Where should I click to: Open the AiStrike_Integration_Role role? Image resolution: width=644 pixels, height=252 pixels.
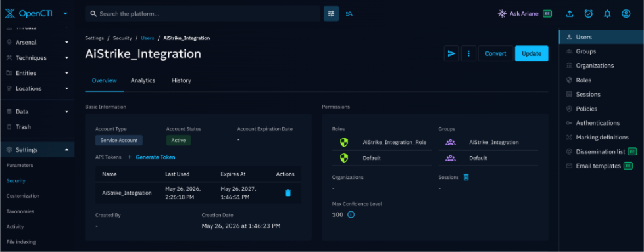[382, 142]
